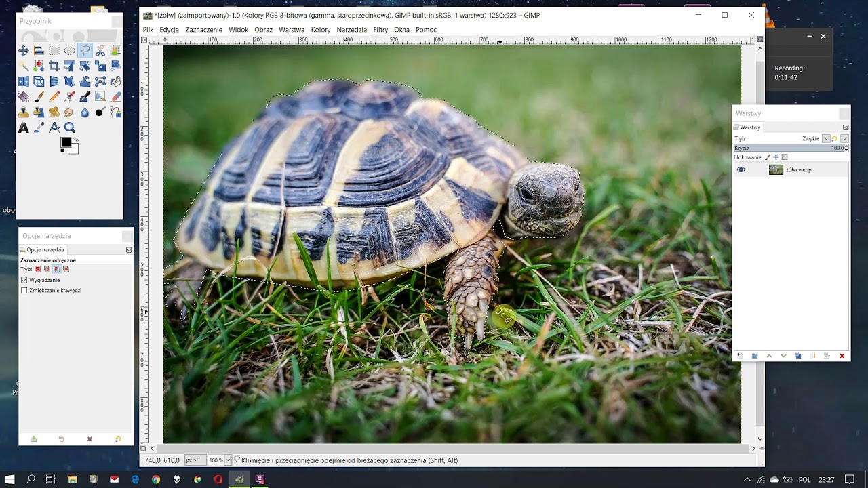Click the black foreground color swatch
The height and width of the screenshot is (488, 868).
coord(65,142)
